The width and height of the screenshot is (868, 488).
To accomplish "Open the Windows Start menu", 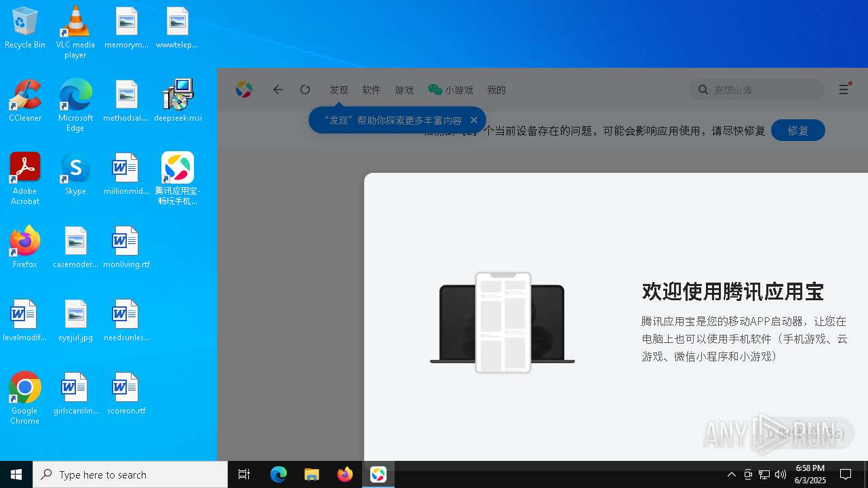I will click(x=16, y=474).
